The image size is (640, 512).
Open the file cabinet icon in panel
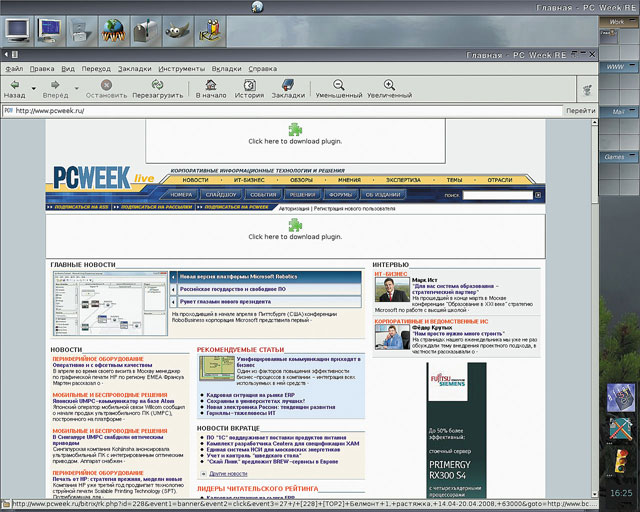click(81, 32)
